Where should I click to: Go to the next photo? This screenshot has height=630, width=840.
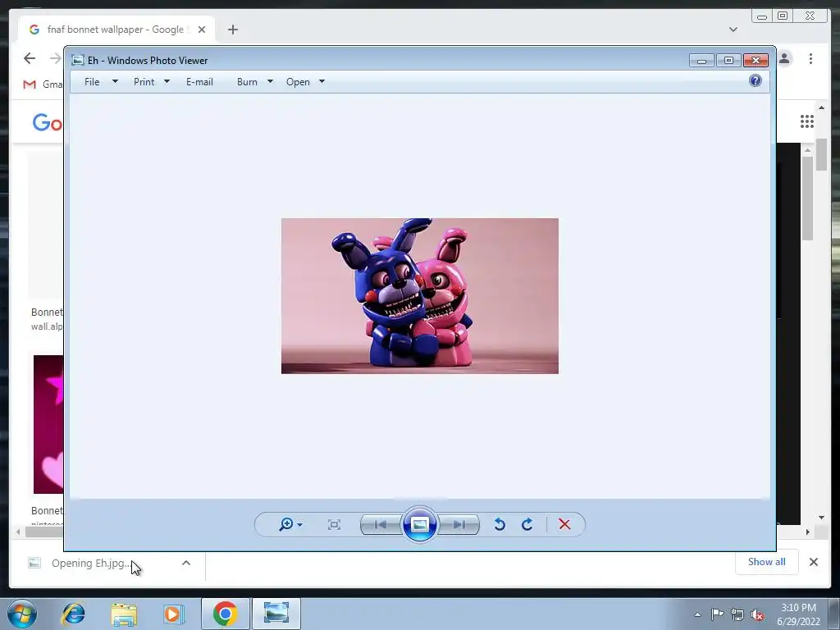tap(459, 524)
